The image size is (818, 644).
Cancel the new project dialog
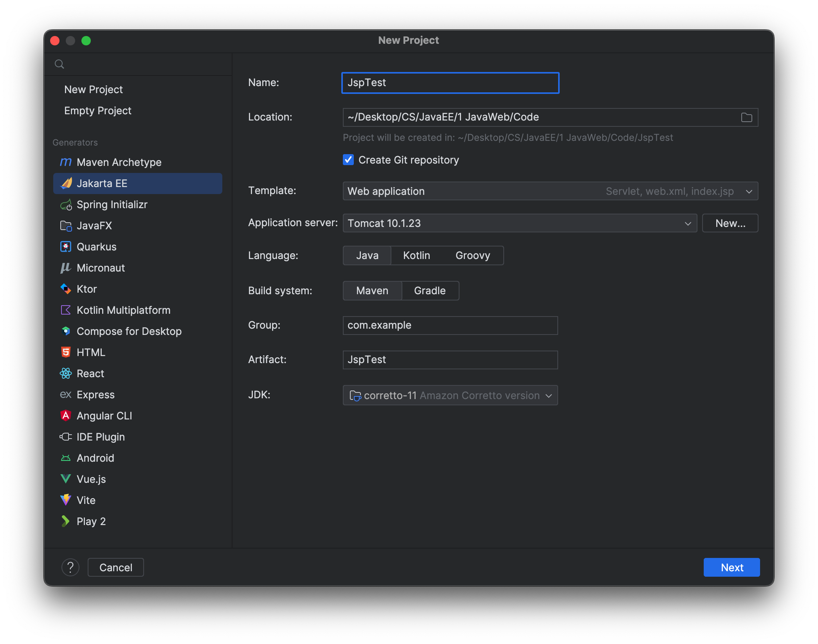115,567
